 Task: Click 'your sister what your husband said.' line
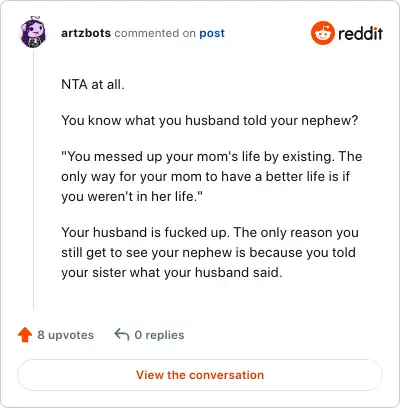pos(172,273)
